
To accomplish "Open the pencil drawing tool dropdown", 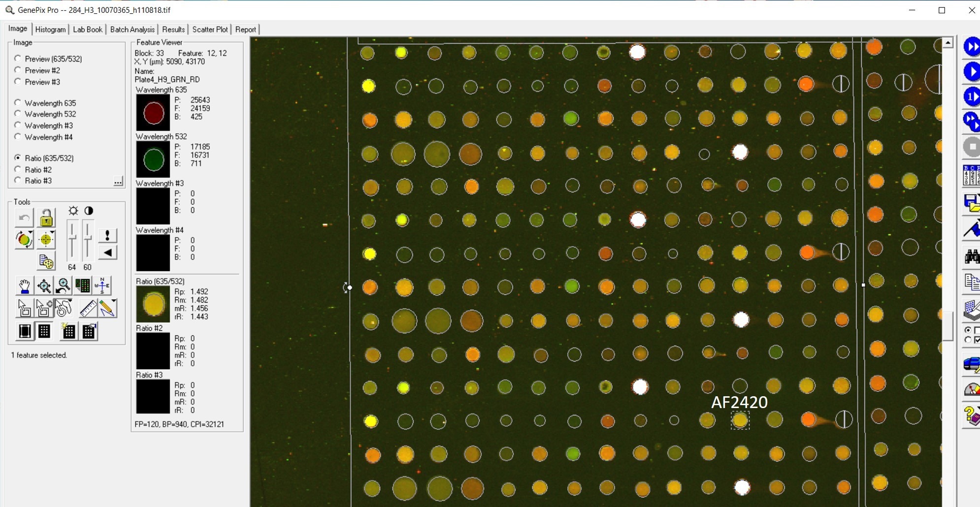I will pyautogui.click(x=114, y=301).
